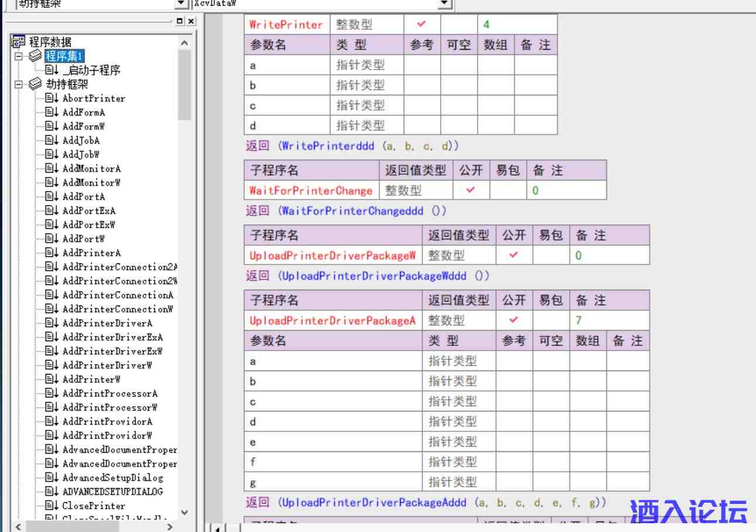
Task: Toggle 公开 checkmark for WritePrinter
Action: point(421,25)
